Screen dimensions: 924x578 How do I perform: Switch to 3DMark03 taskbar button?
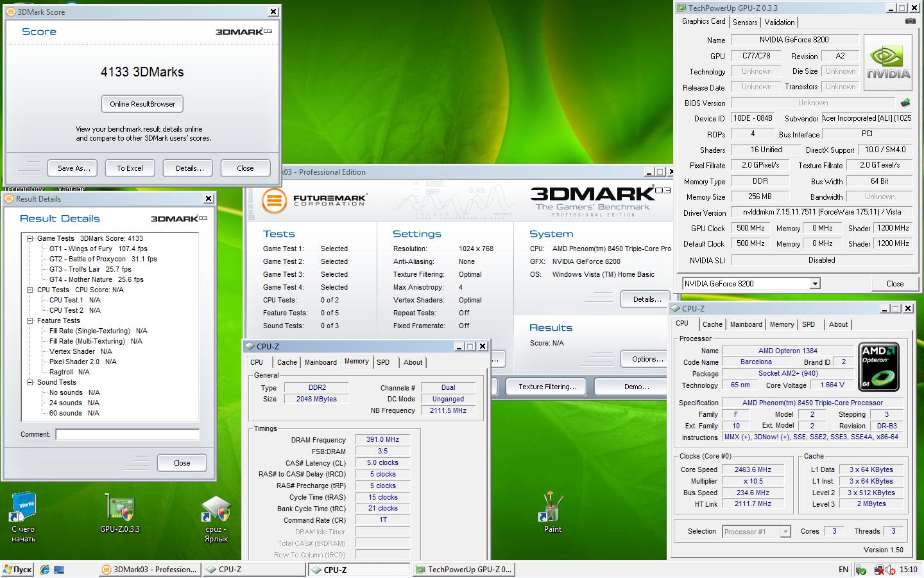pyautogui.click(x=150, y=570)
